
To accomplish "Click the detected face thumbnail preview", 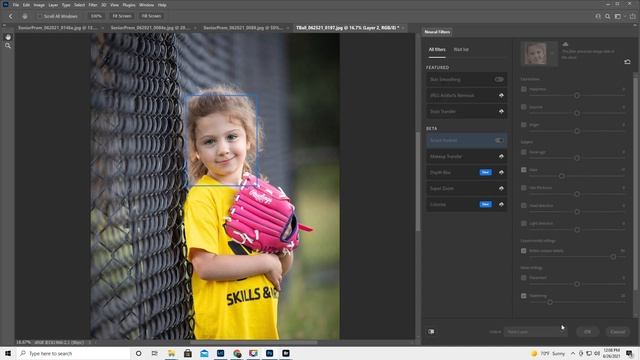I will [535, 53].
